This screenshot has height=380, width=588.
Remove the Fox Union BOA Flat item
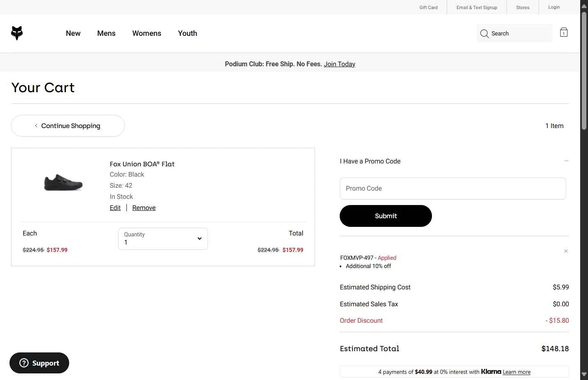(x=144, y=208)
